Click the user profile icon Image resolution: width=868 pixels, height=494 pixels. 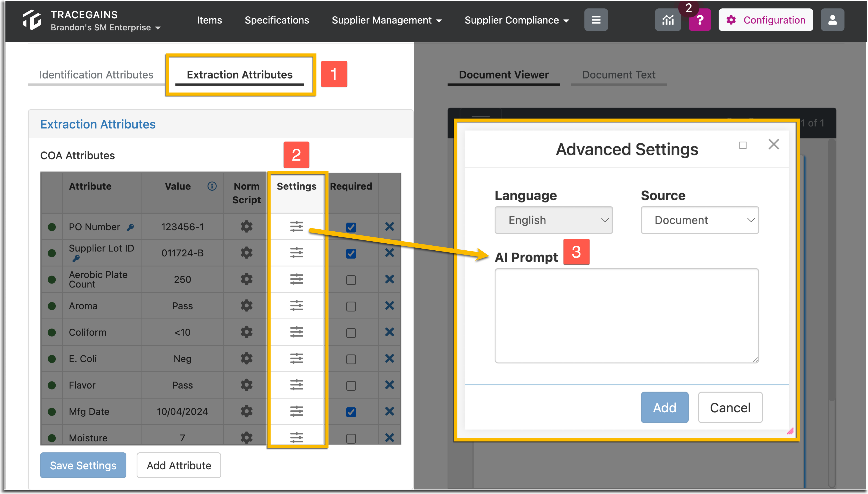point(832,19)
